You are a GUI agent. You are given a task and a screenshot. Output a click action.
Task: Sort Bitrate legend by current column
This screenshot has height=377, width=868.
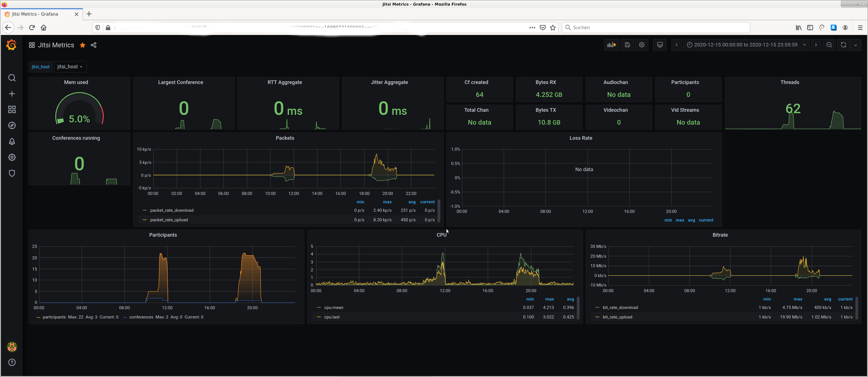(845, 299)
